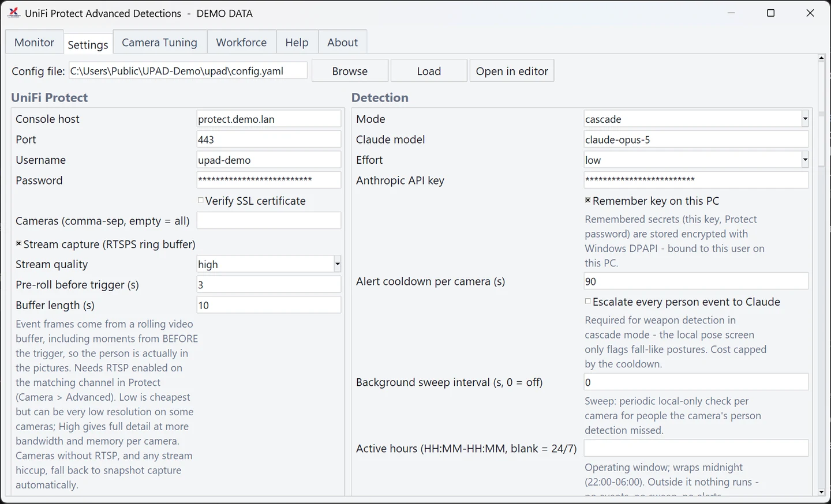The width and height of the screenshot is (831, 504).
Task: Click the Load button
Action: coord(429,71)
